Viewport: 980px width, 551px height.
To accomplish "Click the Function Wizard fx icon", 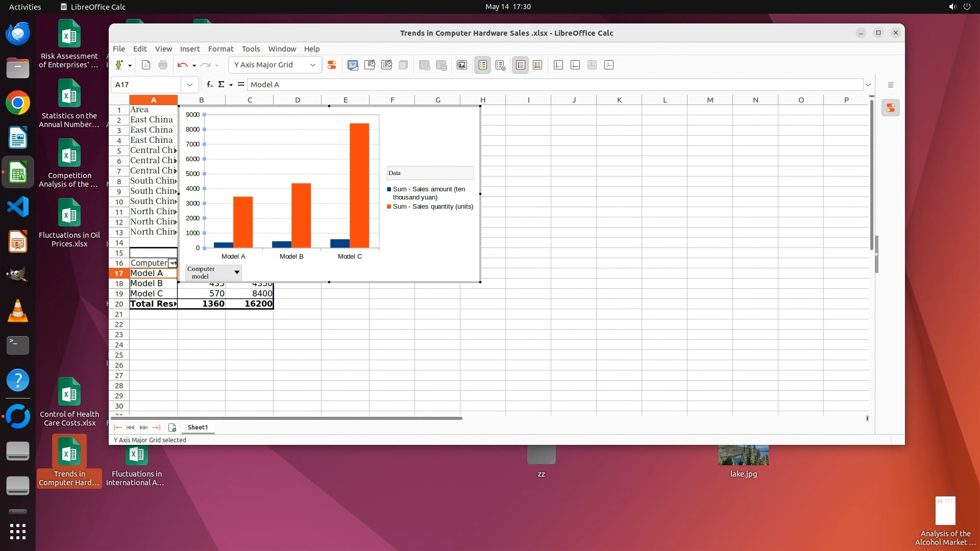I will coord(209,85).
